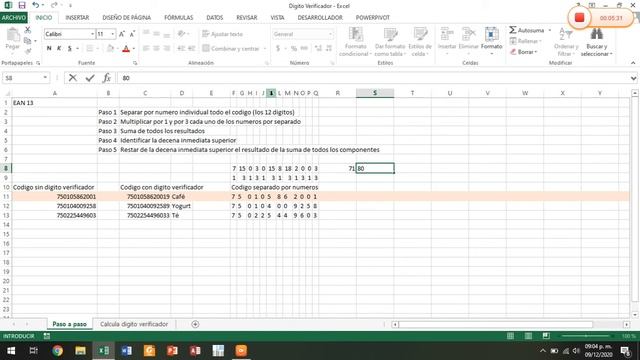Open Dar formato como tabla

(x=390, y=42)
